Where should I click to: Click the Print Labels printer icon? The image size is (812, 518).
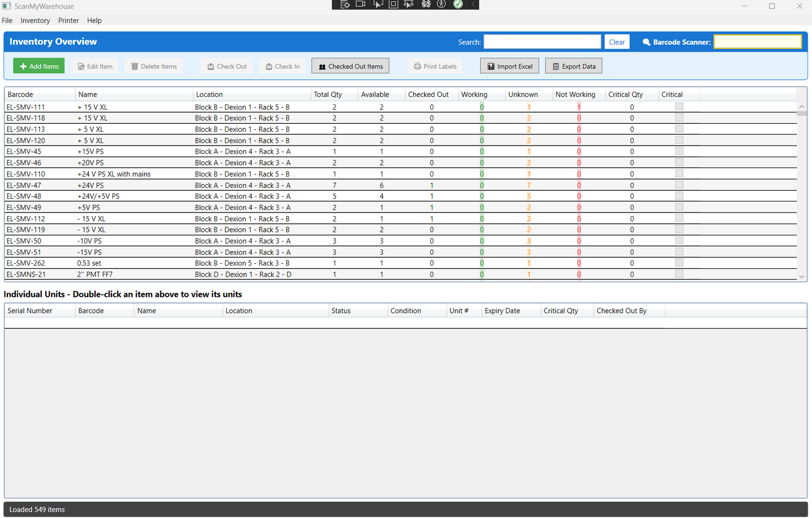pos(417,66)
